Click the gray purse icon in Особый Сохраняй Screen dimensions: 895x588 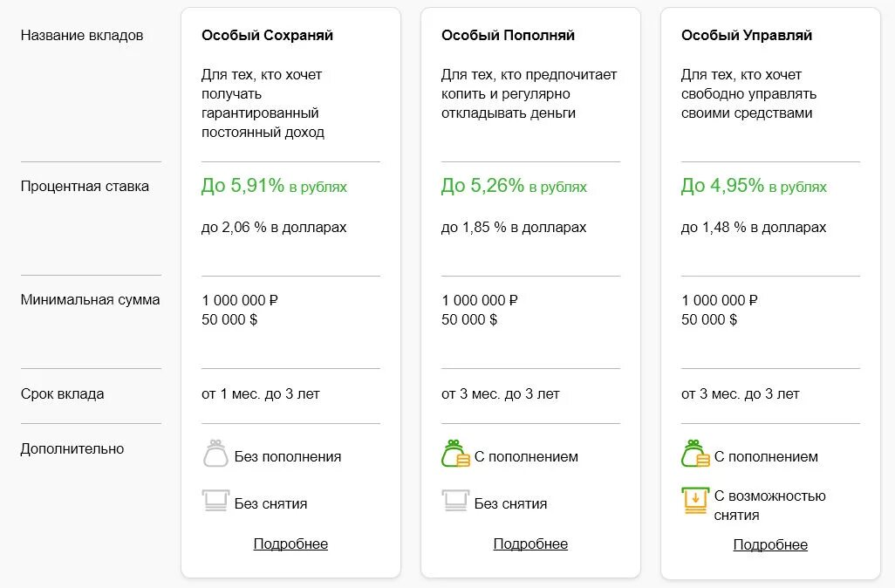(215, 455)
